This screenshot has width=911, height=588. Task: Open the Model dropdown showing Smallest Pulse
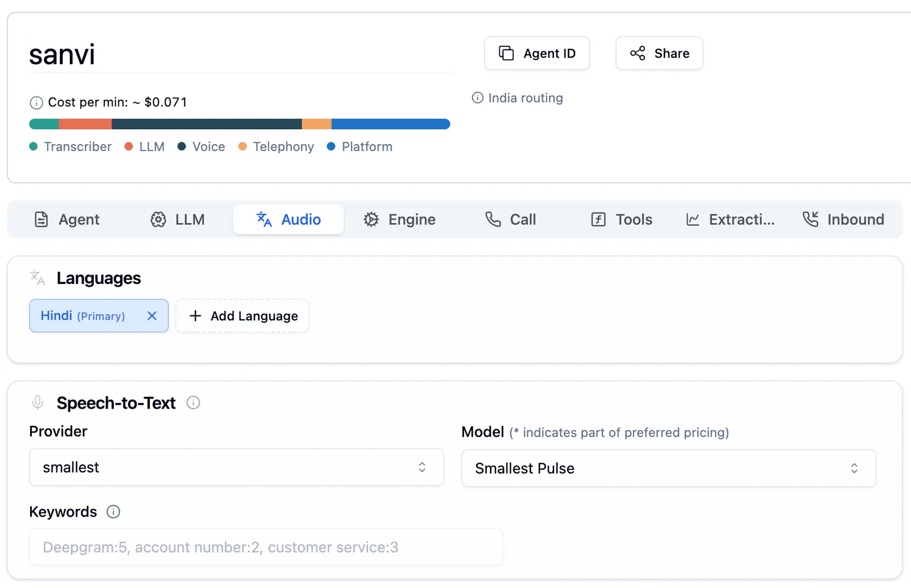click(668, 468)
